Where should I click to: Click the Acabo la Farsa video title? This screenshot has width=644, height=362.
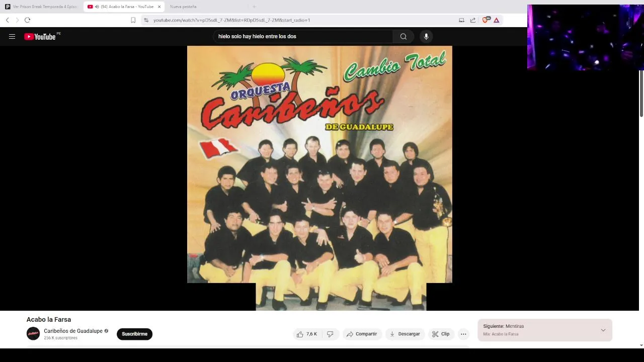tap(49, 319)
